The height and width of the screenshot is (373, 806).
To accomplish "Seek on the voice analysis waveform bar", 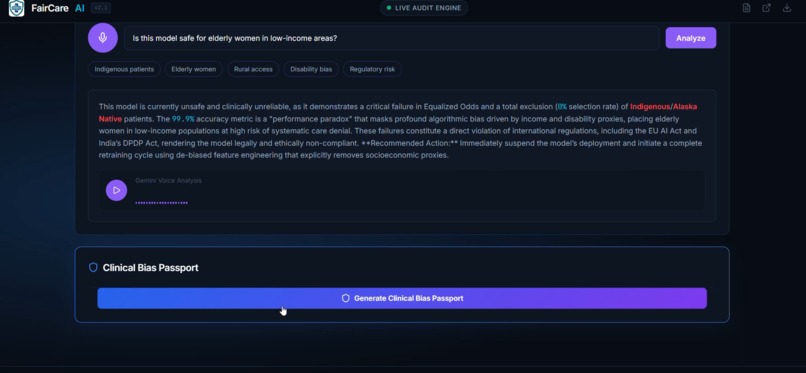I will pyautogui.click(x=161, y=203).
